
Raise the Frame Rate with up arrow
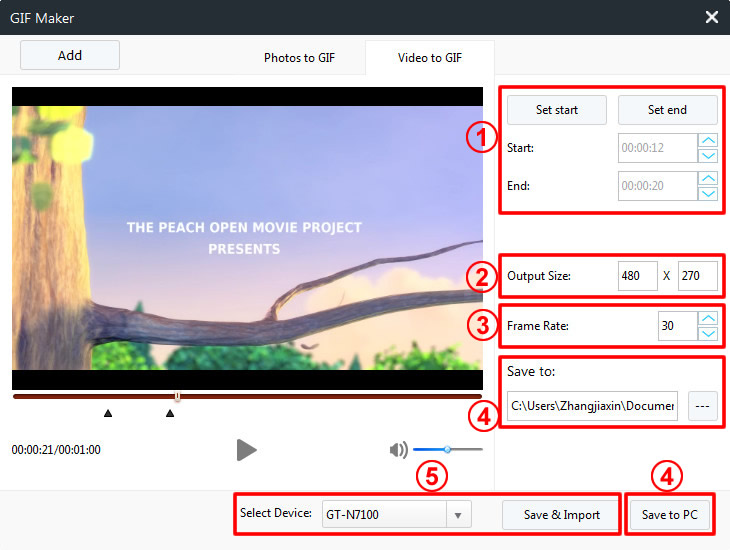[708, 319]
